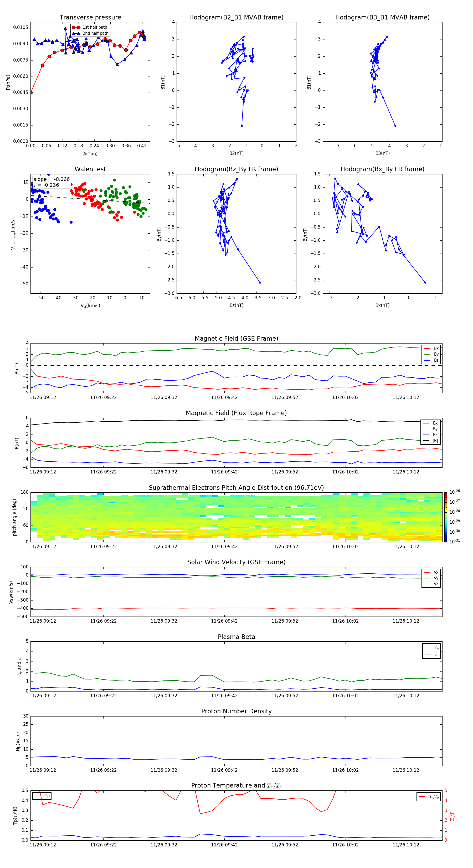Click the 'Tp(10^6K)' axis label
This screenshot has height=868, width=473.
pos(15,815)
